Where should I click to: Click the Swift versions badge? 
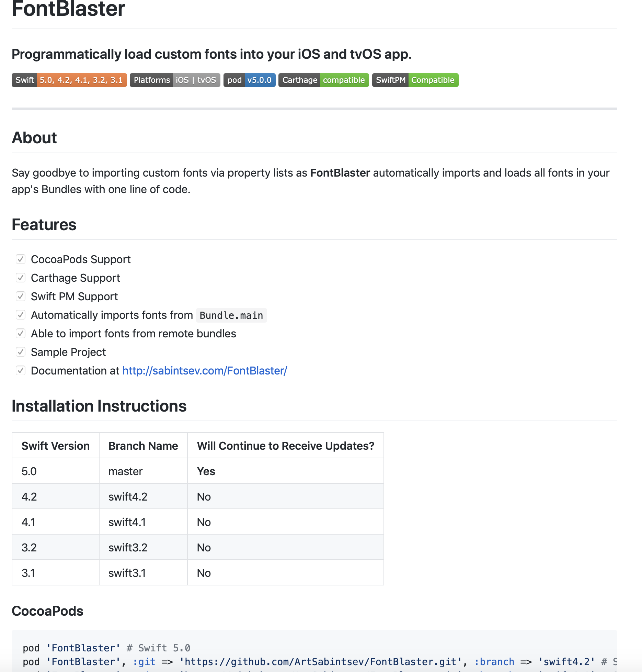pos(69,80)
